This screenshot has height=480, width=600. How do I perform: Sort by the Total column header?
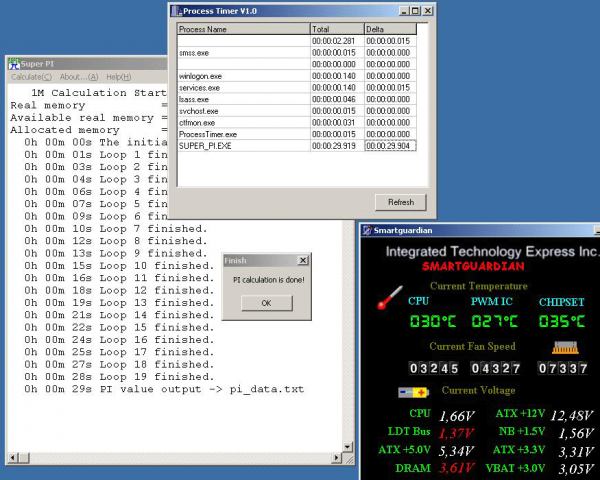tap(337, 29)
